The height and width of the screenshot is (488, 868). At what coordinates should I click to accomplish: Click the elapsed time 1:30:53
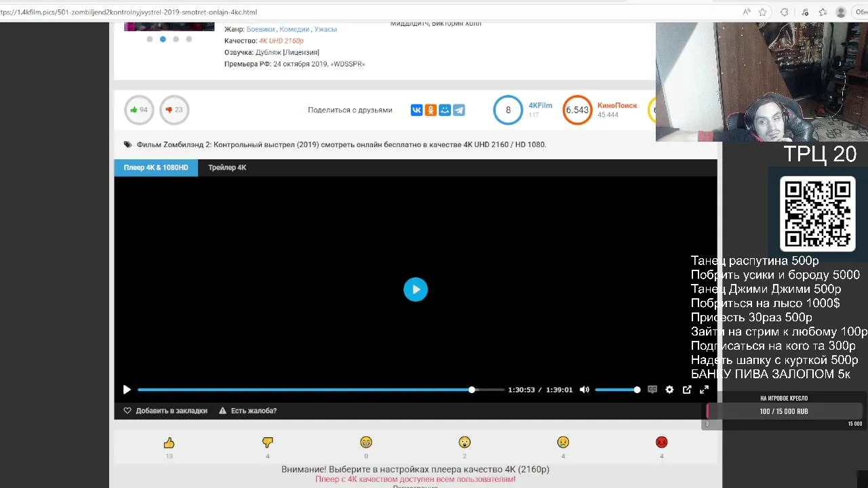521,390
